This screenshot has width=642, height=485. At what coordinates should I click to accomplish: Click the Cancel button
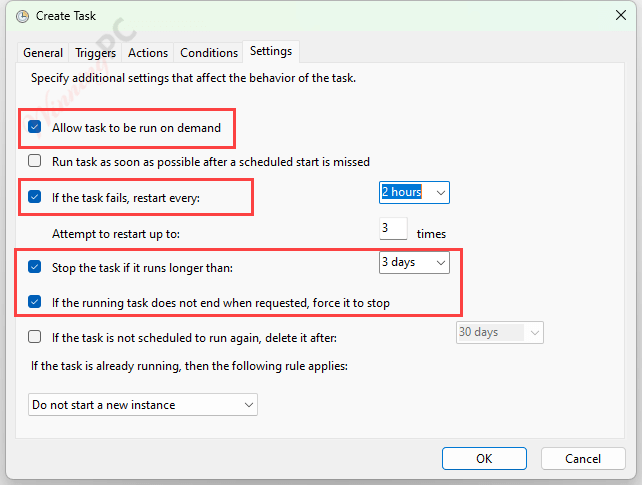583,458
